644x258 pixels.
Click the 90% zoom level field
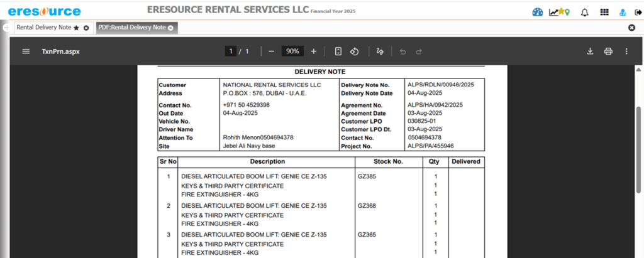(292, 51)
